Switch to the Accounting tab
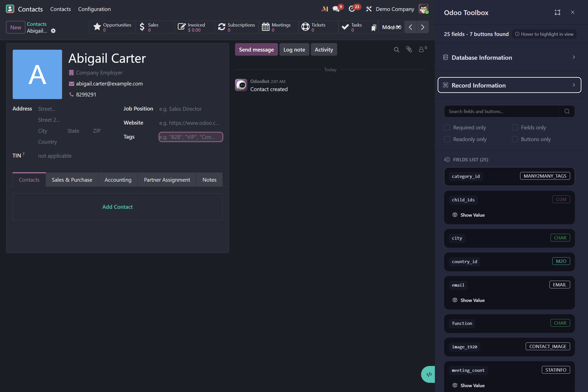Screen dimensions: 588x392 point(118,179)
